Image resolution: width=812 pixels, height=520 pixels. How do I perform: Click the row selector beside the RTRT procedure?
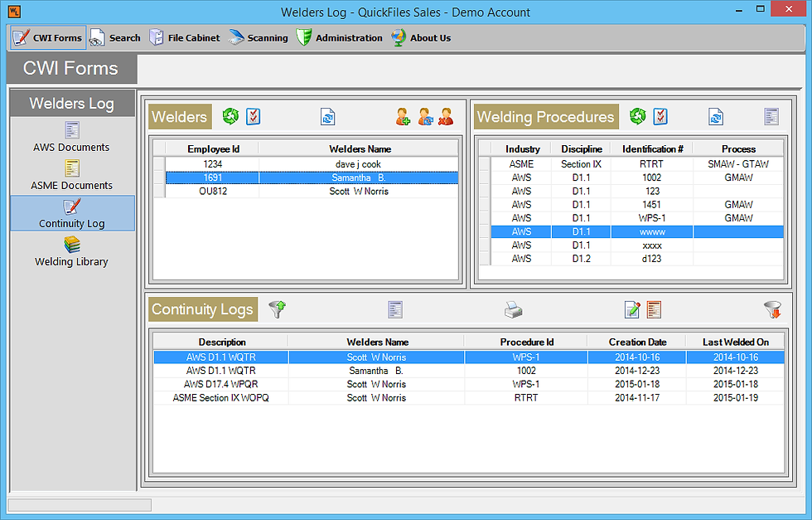point(486,164)
